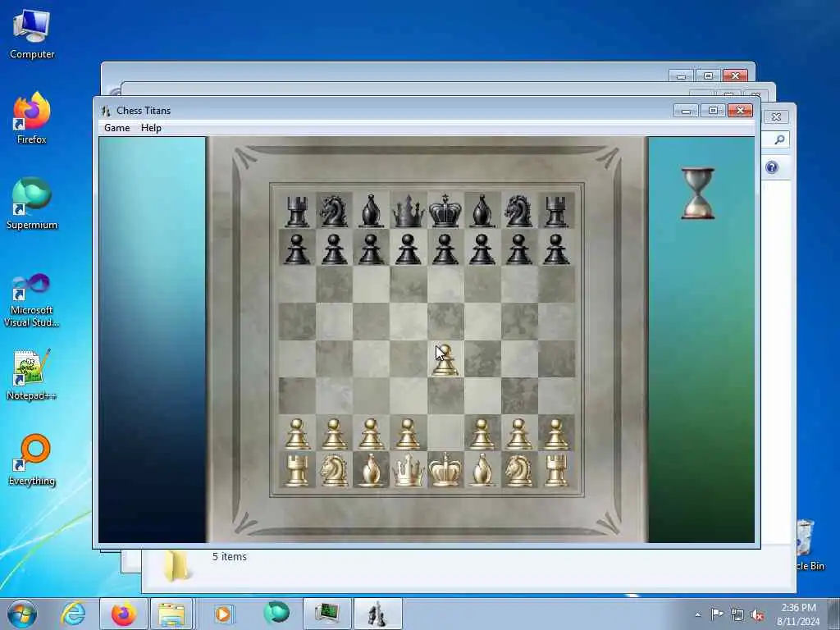Select the black rook on a8
Image resolution: width=840 pixels, height=630 pixels.
point(297,211)
